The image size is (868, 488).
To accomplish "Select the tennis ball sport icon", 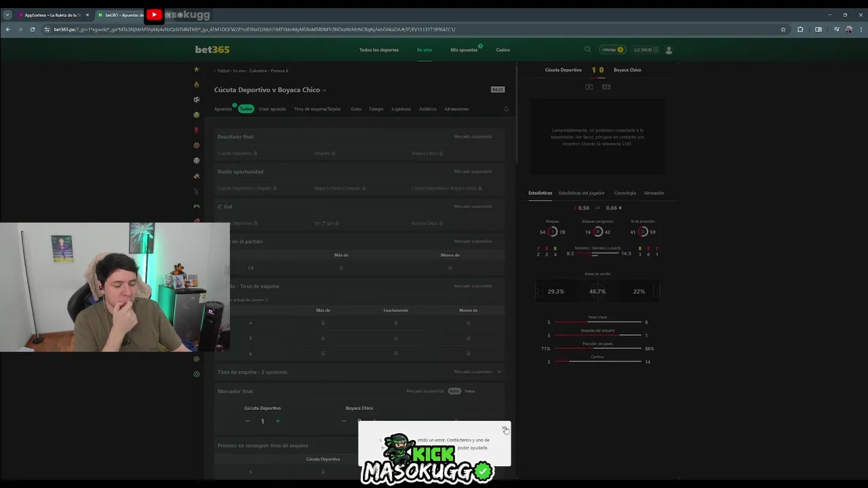I will (x=197, y=115).
